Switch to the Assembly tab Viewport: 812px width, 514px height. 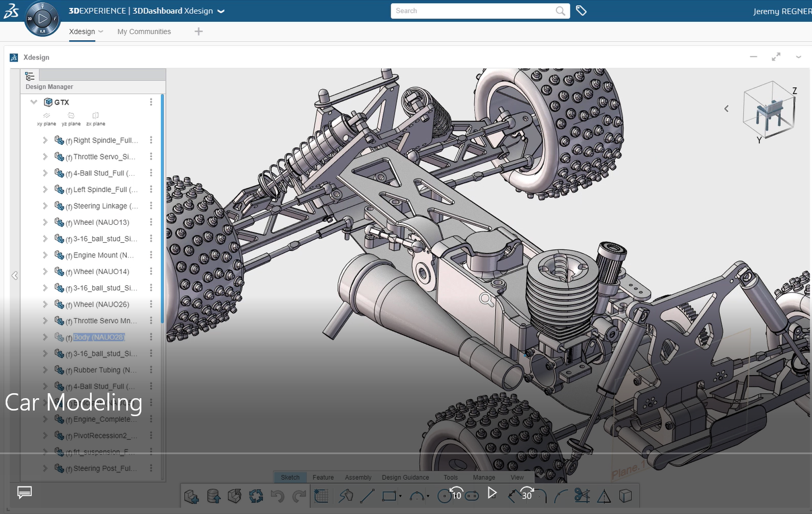click(x=358, y=478)
